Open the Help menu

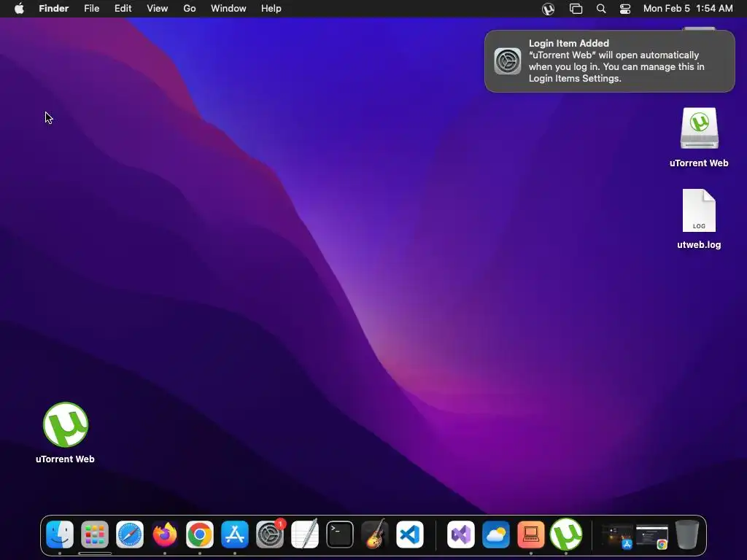coord(271,9)
